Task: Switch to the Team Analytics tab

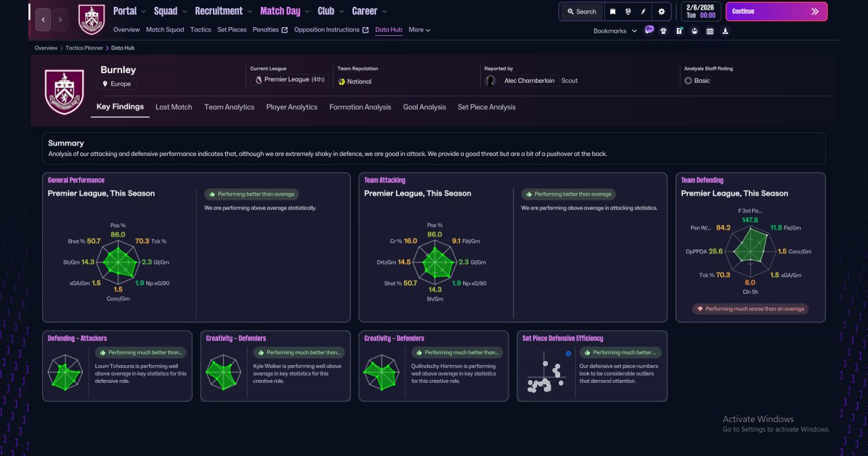Action: 229,107
